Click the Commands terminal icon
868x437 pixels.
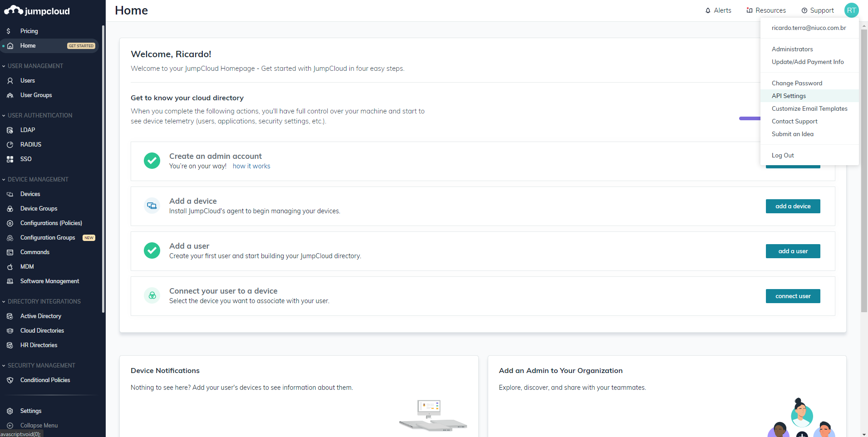pyautogui.click(x=10, y=252)
